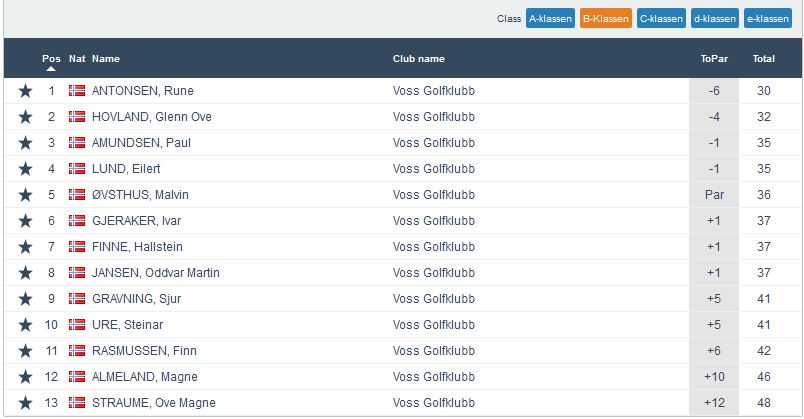Toggle favorite star for GJERAKER, Ivar
This screenshot has height=419, width=804.
25,221
